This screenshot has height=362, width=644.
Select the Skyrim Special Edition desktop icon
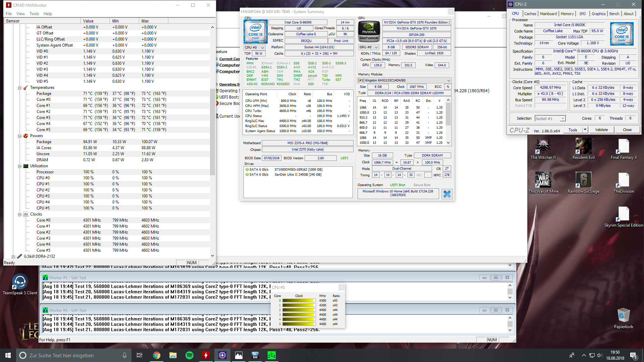click(x=624, y=217)
